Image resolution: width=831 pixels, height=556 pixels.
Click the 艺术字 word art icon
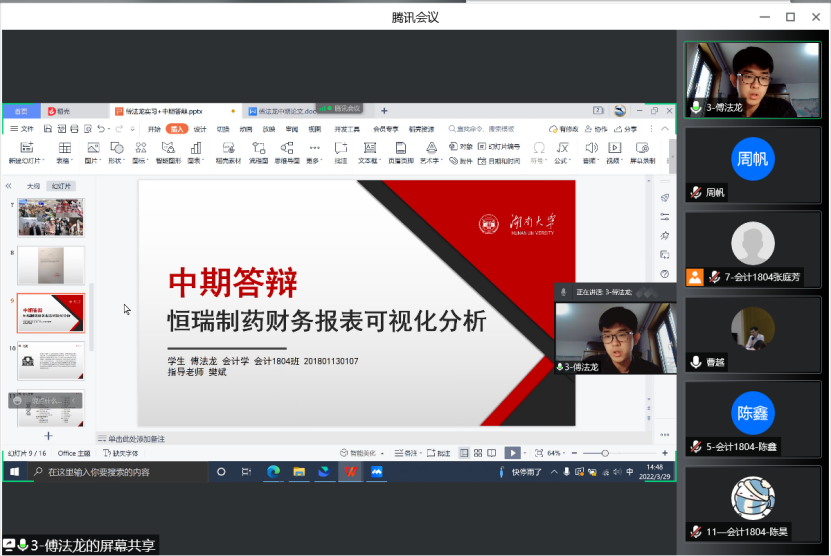(431, 148)
